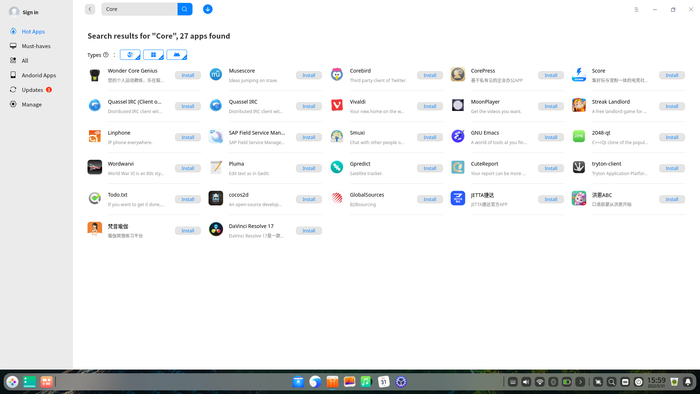Click the Types help question mark
700x394 pixels.
pos(106,55)
